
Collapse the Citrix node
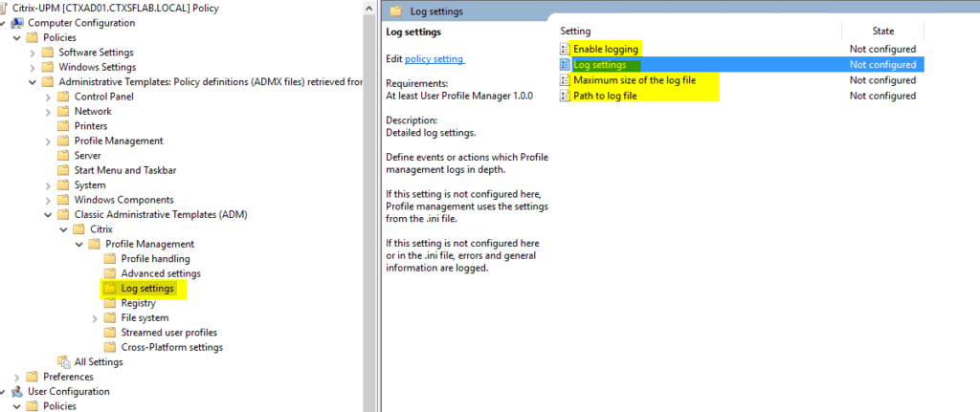point(64,229)
